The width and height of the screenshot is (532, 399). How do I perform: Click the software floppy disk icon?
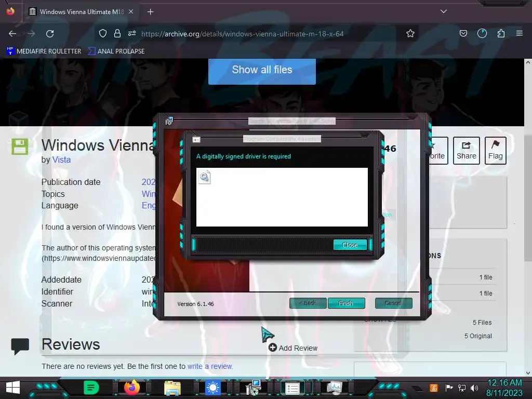(x=20, y=147)
